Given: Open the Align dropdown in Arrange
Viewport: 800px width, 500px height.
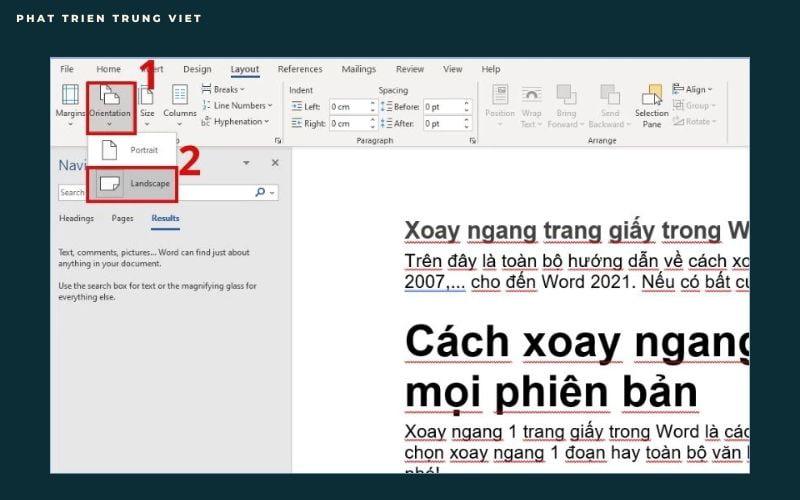Looking at the screenshot, I should (697, 89).
